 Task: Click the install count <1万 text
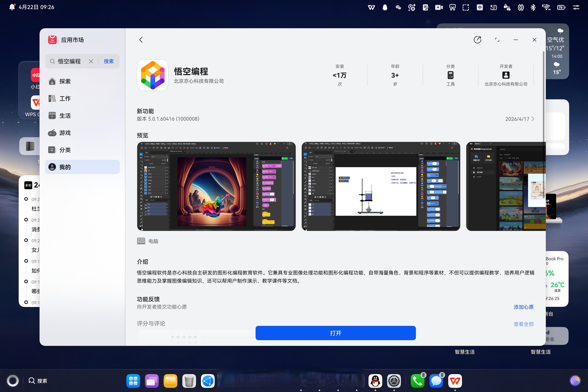pyautogui.click(x=339, y=75)
